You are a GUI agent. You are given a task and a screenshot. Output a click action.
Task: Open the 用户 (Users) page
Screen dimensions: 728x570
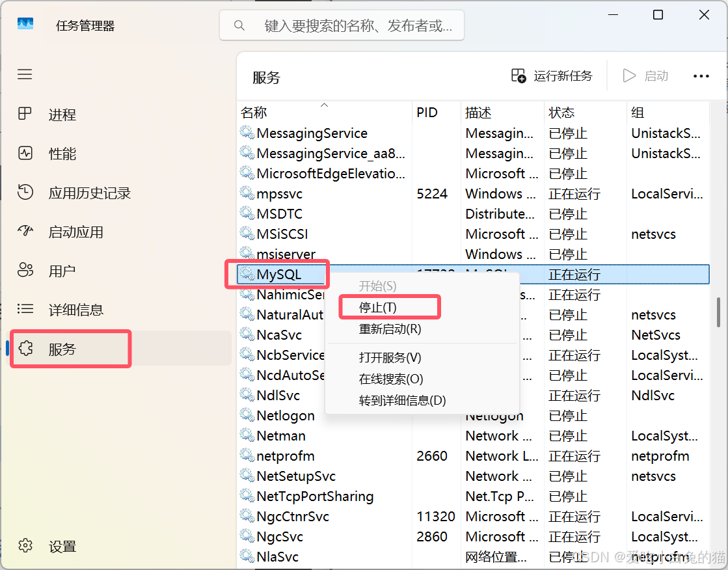62,271
